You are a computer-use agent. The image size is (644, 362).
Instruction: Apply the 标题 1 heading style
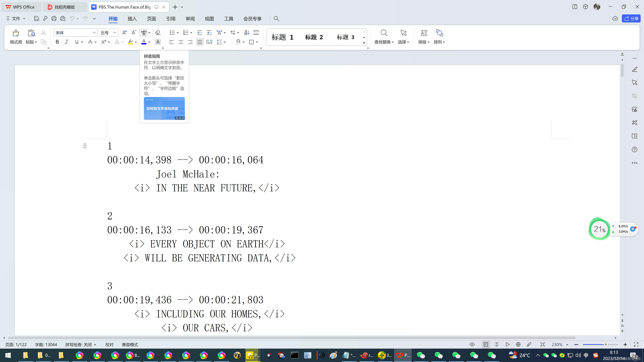(282, 37)
